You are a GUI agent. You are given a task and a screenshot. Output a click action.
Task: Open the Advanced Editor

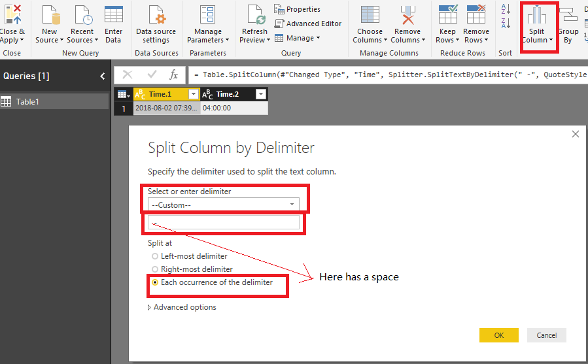(308, 24)
